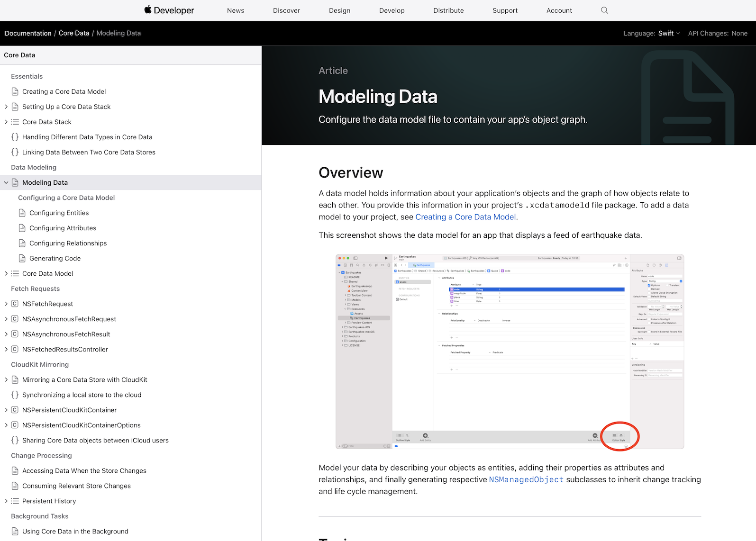Open the News menu
Image resolution: width=756 pixels, height=541 pixels.
236,10
